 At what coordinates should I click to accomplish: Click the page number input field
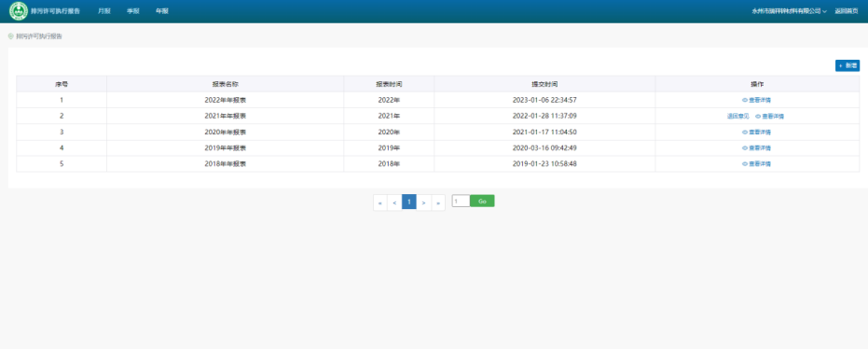click(461, 201)
